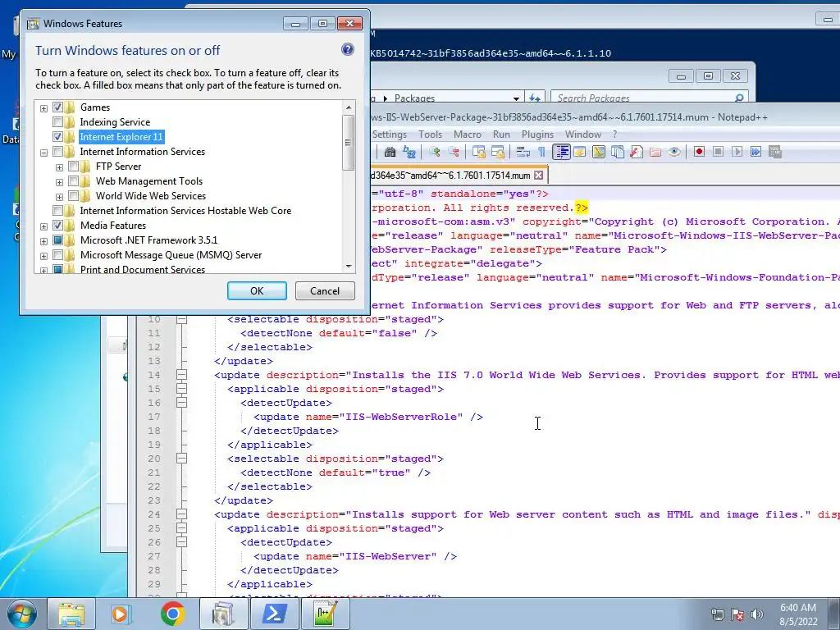Select the .mum file tab in Notepad++
The height and width of the screenshot is (630, 840).
tap(451, 176)
